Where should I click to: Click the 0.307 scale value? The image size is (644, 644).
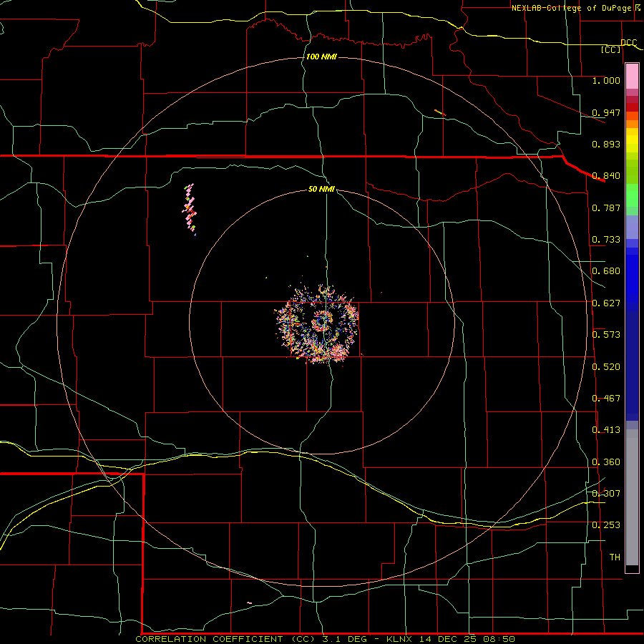(606, 493)
